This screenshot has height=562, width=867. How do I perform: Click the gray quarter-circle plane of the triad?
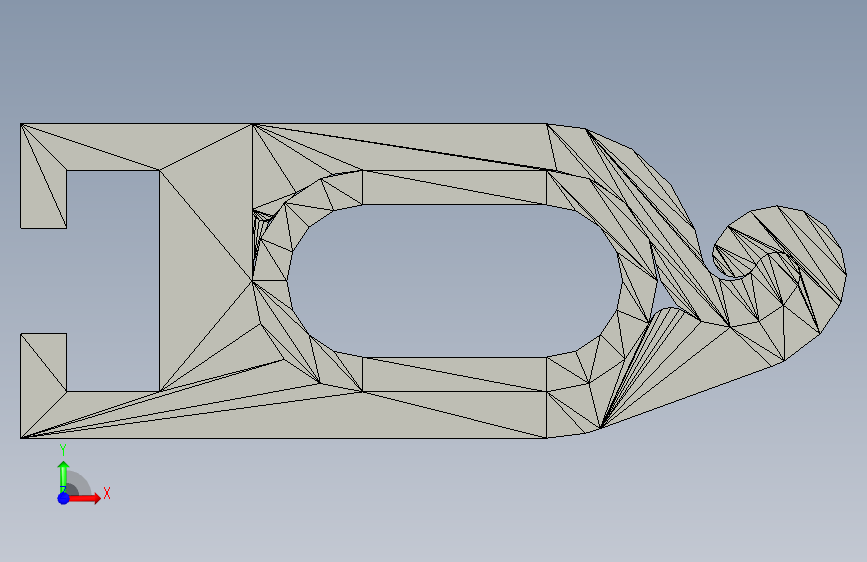[77, 484]
